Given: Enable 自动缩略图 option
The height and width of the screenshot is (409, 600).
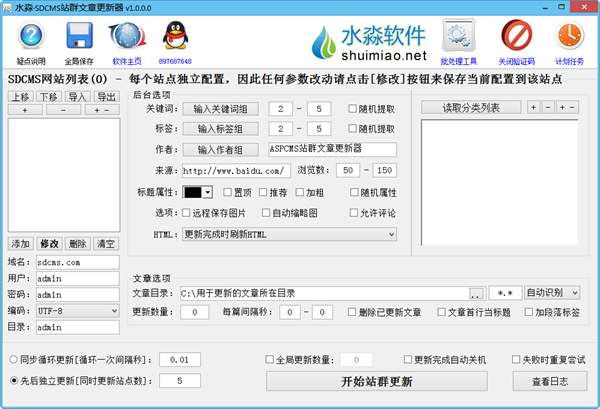Looking at the screenshot, I should pyautogui.click(x=266, y=213).
